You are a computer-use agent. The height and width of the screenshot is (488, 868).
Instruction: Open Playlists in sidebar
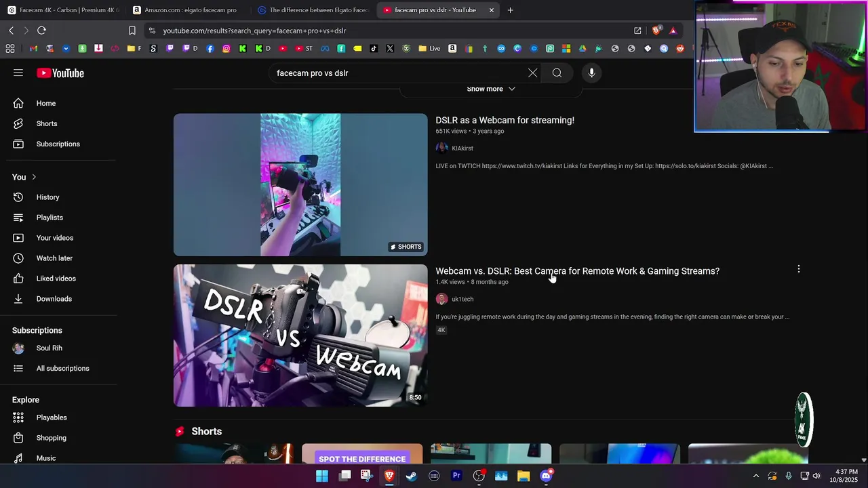(61, 218)
